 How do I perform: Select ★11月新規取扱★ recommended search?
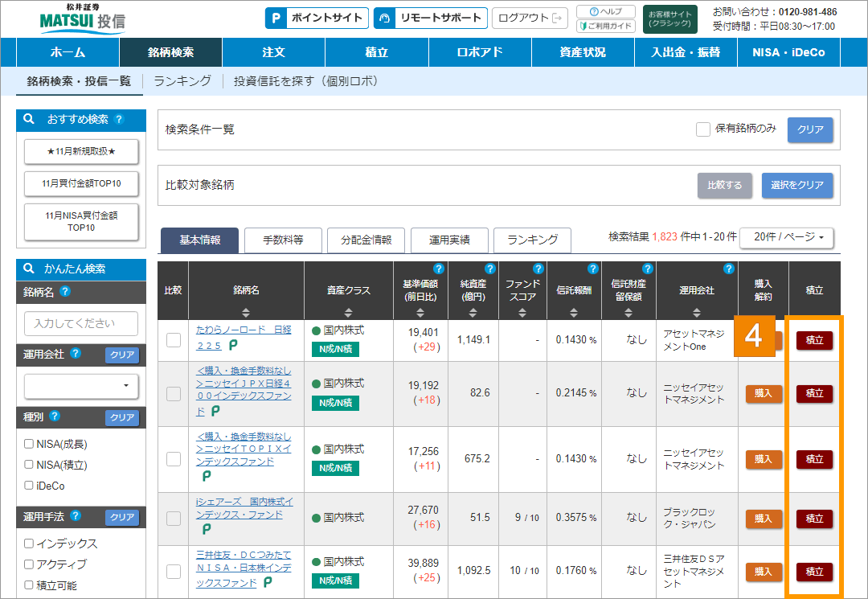pyautogui.click(x=81, y=151)
